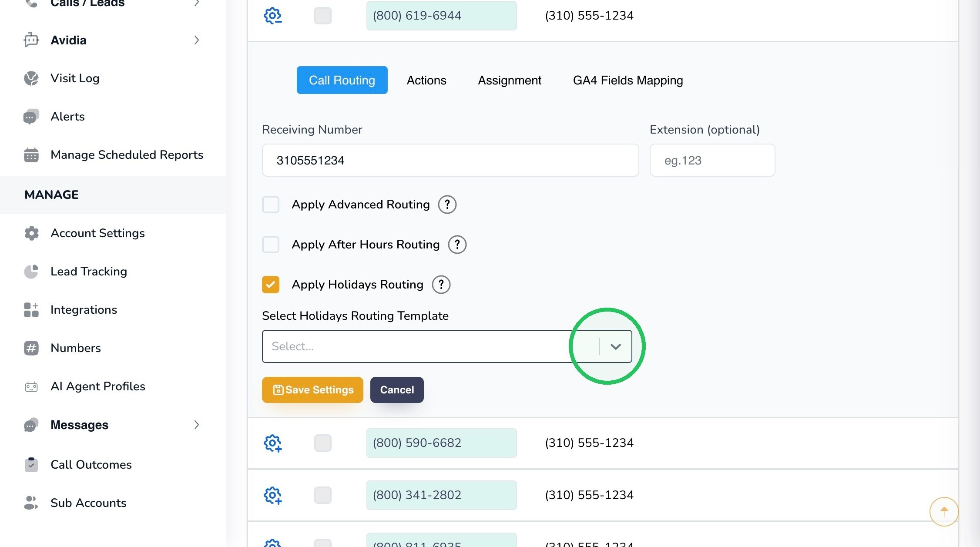This screenshot has height=547, width=980.
Task: Switch to the Assignment tab
Action: click(510, 80)
